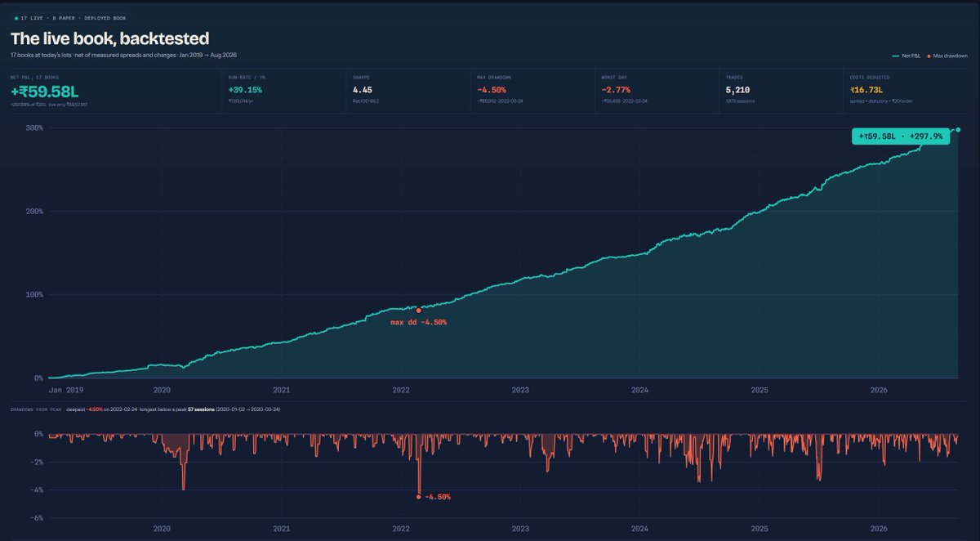Screen dimensions: 980x541
Task: Click the red max drawdown dot on the equity curve
Action: 419,311
